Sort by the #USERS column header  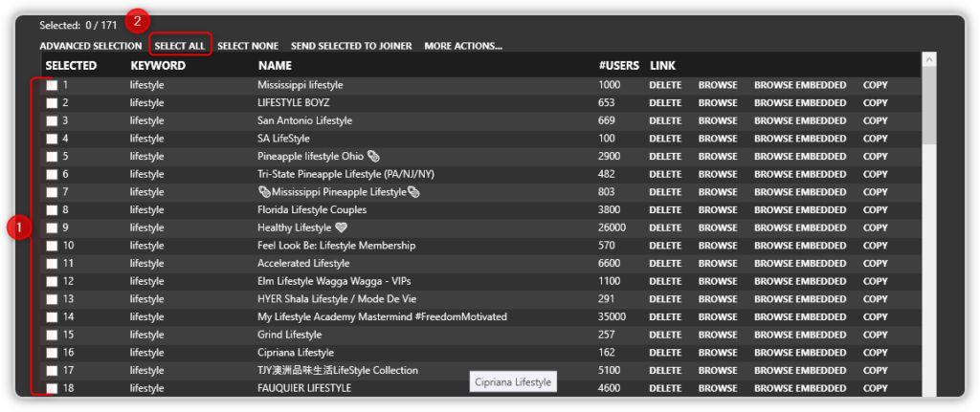tap(618, 66)
